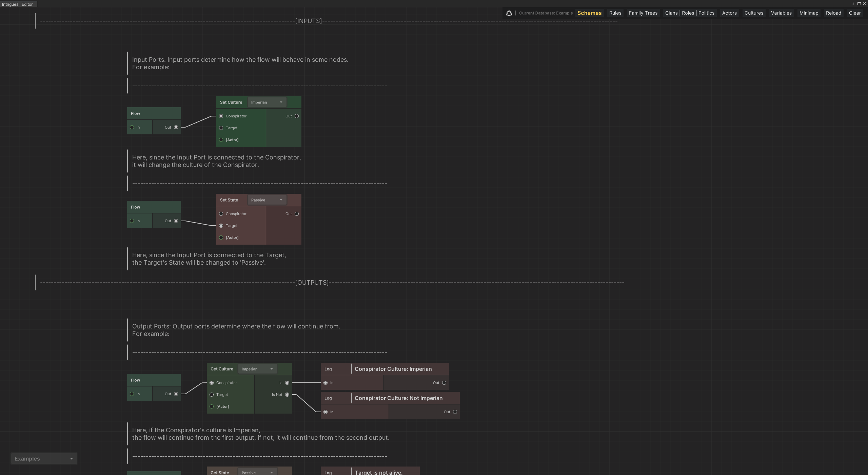
Task: Select the Conspirator port on Set State node
Action: [x=221, y=214]
